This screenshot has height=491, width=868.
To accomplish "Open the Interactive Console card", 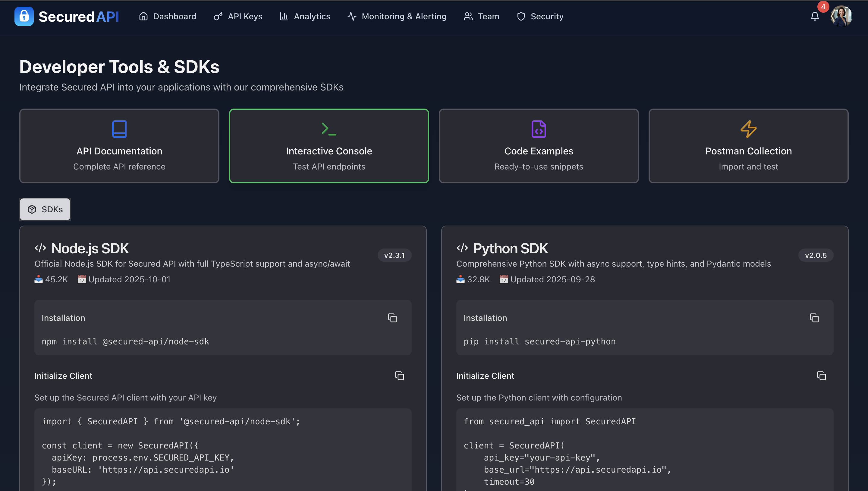I will (329, 146).
